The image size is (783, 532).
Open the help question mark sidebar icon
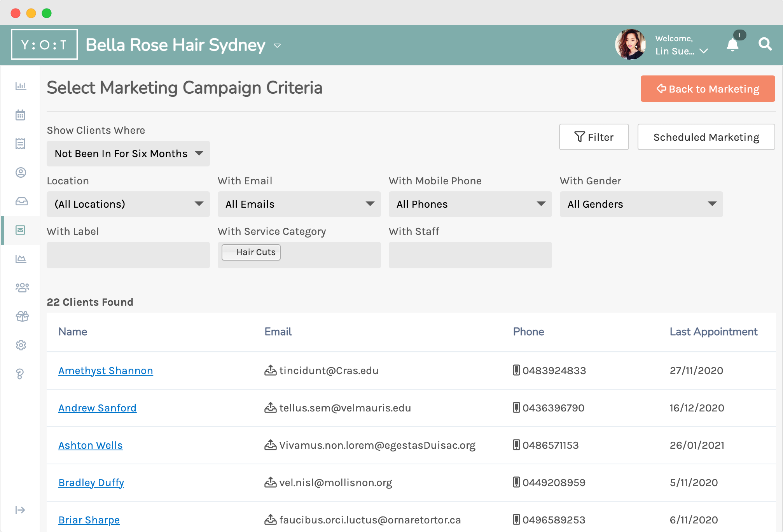click(20, 374)
